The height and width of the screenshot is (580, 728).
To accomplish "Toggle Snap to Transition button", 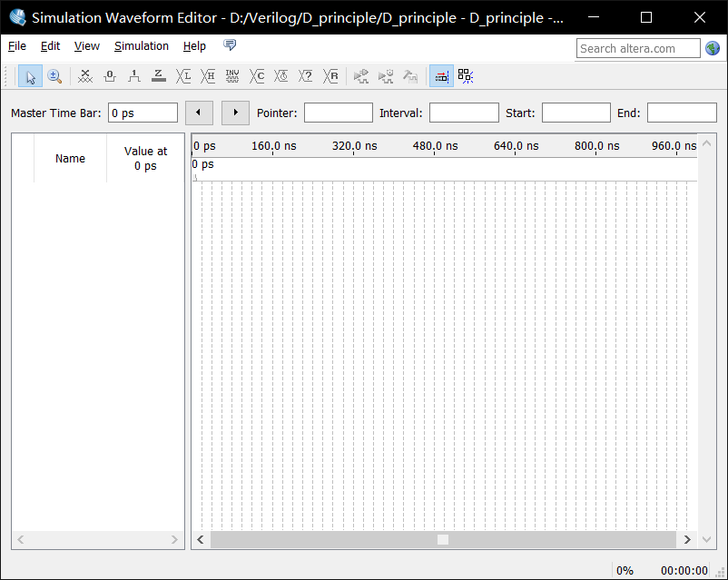I will (466, 76).
